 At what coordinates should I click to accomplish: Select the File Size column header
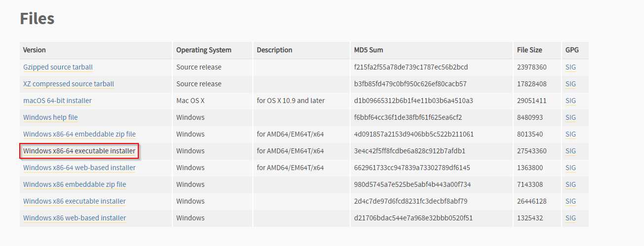pyautogui.click(x=529, y=50)
